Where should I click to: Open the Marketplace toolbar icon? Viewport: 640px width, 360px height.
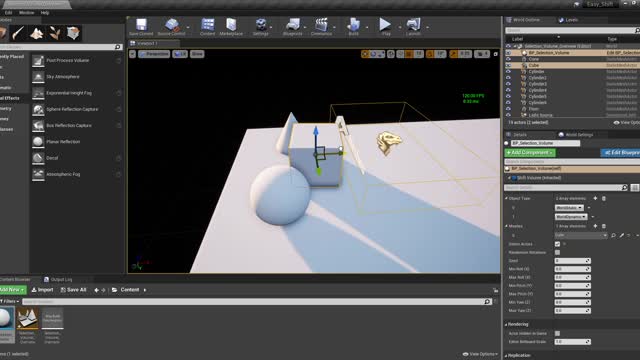tap(231, 25)
